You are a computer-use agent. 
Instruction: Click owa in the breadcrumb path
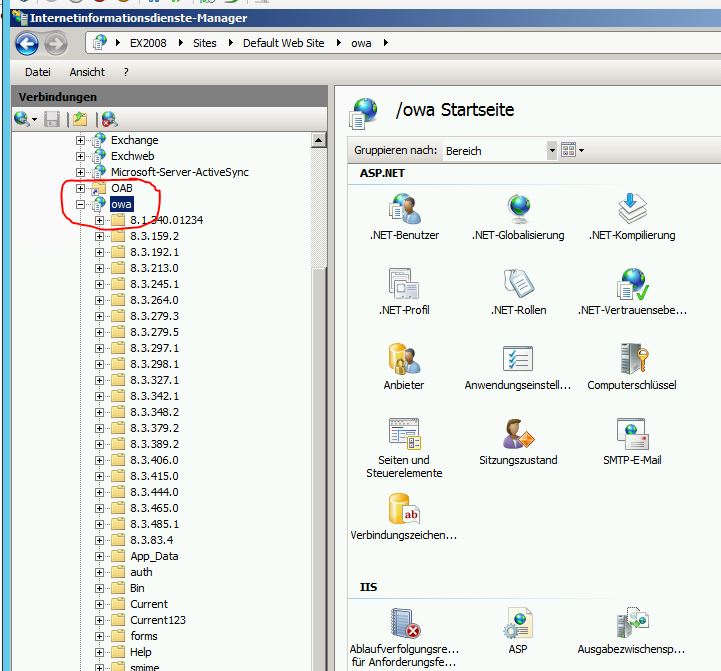pos(361,43)
